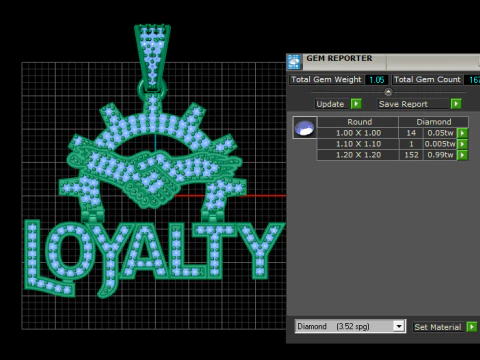Click the Total Gem Count label
The width and height of the screenshot is (480, 360).
pyautogui.click(x=427, y=80)
